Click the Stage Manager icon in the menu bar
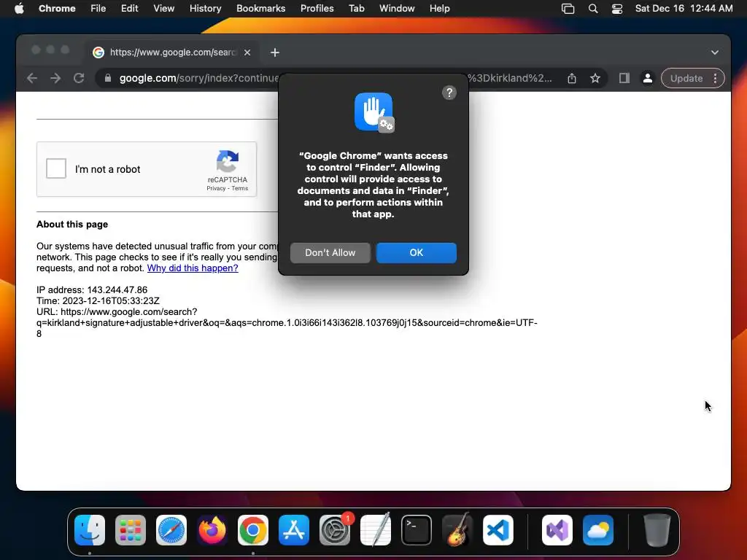747x560 pixels. (568, 9)
